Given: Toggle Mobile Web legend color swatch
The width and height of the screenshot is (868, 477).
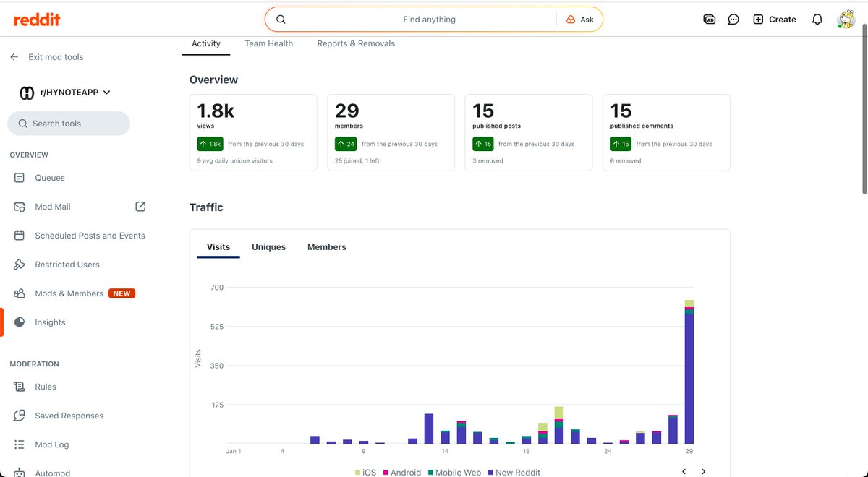Looking at the screenshot, I should 431,473.
